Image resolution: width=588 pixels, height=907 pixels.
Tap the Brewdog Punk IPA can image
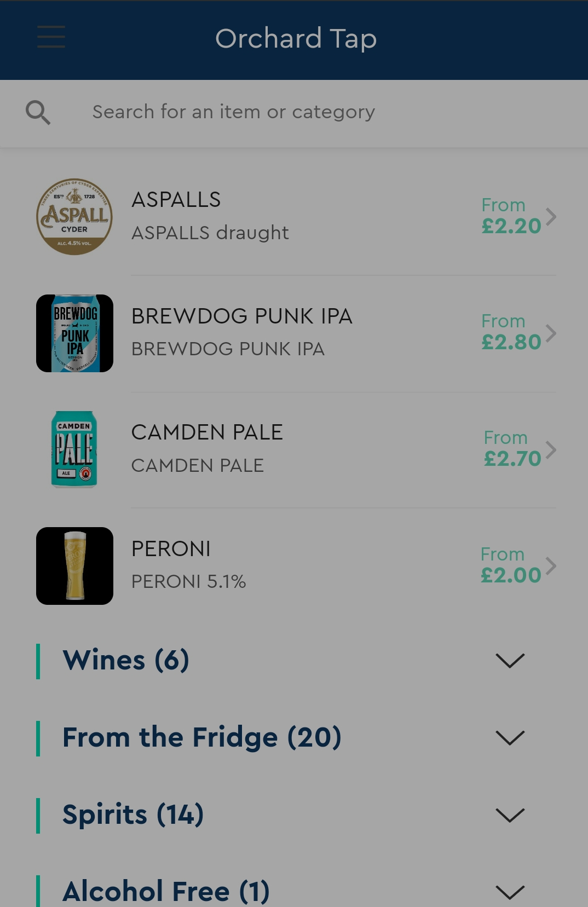click(74, 333)
